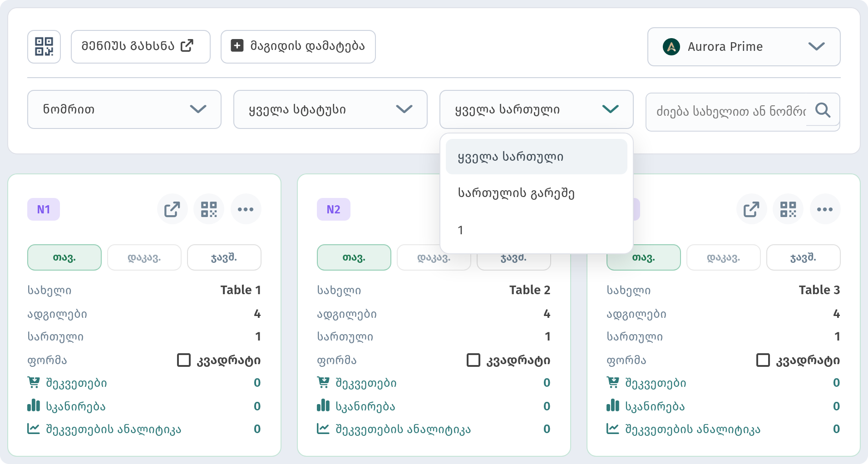This screenshot has width=868, height=464.
Task: Set Table 3 status to დაკავ.
Action: pyautogui.click(x=724, y=257)
